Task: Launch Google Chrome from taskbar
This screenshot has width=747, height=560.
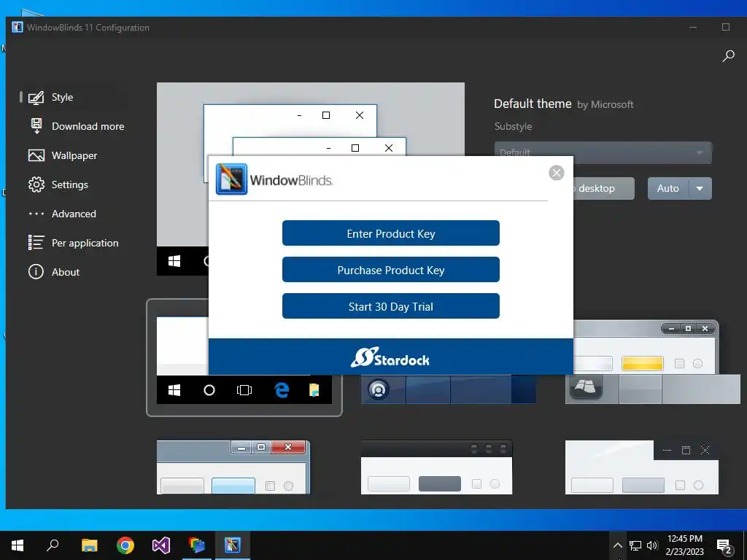Action: [125, 545]
